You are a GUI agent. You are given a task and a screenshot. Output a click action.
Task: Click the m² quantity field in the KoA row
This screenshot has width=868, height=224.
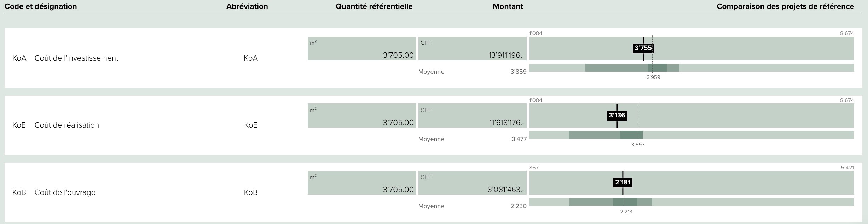pos(362,49)
